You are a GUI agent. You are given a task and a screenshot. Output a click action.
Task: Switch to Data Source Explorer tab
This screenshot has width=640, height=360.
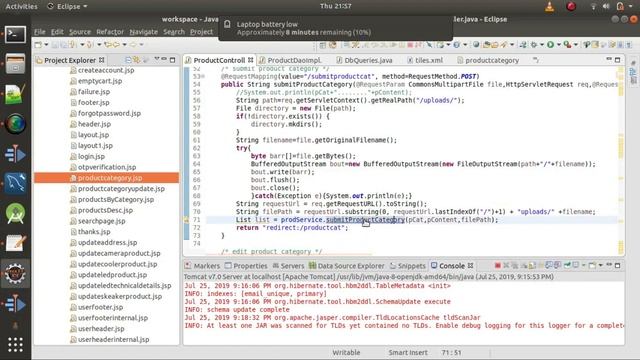[347, 266]
